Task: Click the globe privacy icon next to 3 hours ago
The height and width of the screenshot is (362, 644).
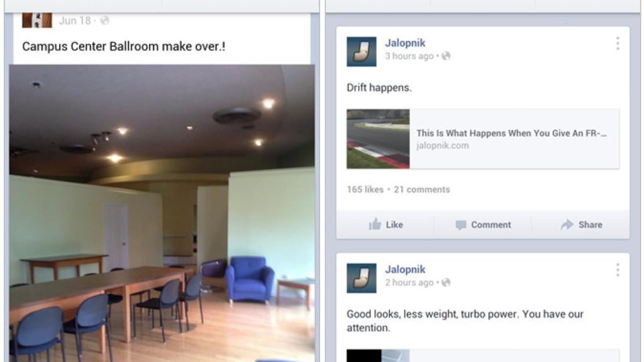Action: (446, 56)
